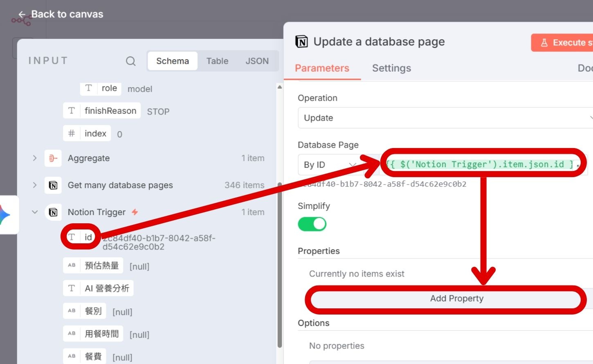Image resolution: width=593 pixels, height=364 pixels.
Task: Click the back arrow to canvas
Action: 22,14
